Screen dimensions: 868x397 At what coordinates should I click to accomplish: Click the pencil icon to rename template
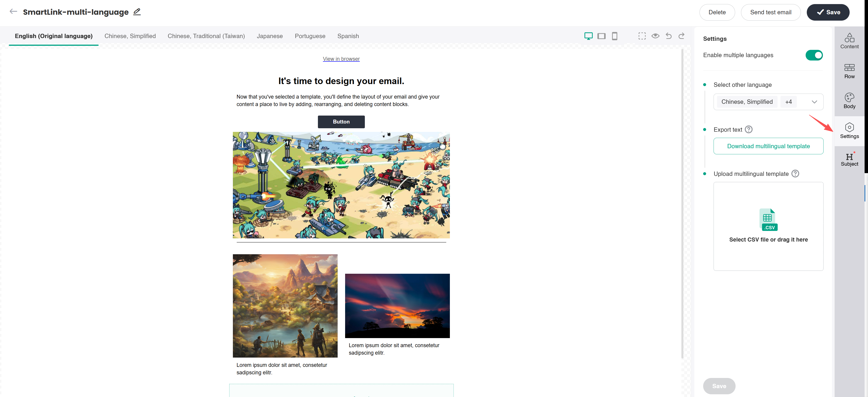(137, 12)
